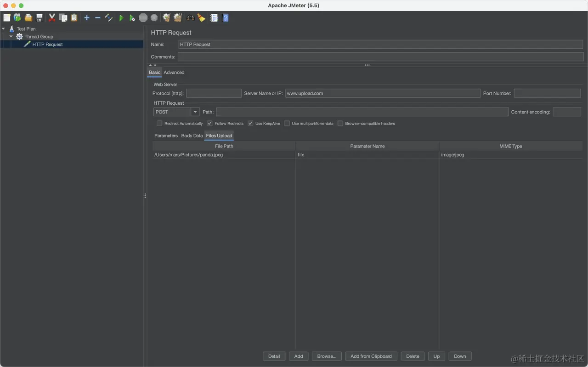Toggle Use KeepAlive checkbox
This screenshot has width=588, height=367.
250,124
